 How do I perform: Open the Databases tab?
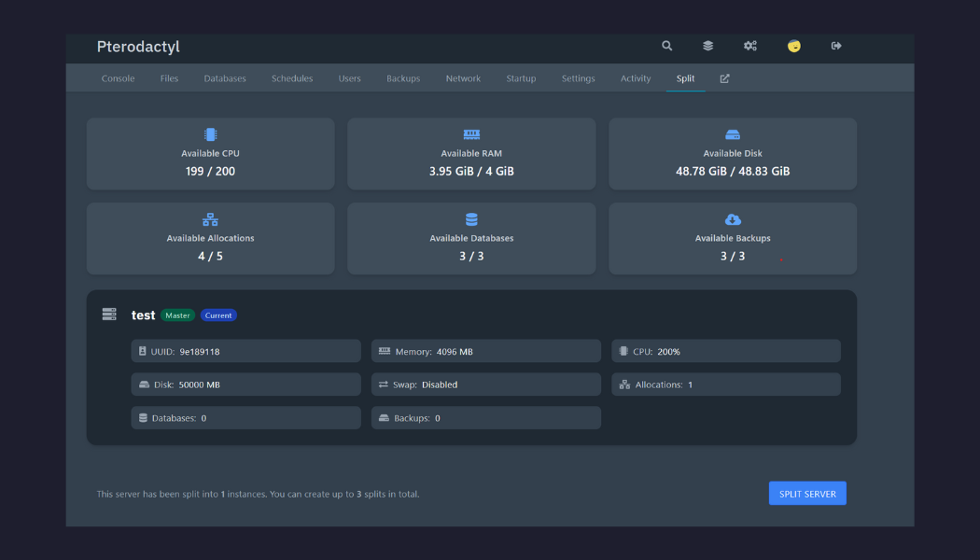225,78
